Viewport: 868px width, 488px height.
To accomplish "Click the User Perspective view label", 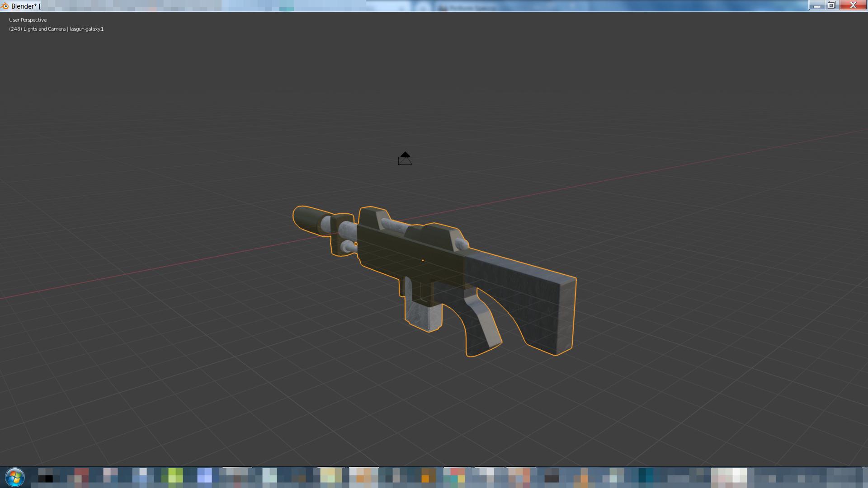I will click(28, 20).
